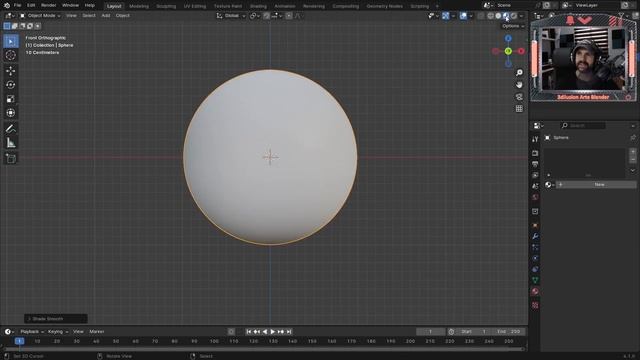Click the viewport zoom magnifier icon
Screen dimensions: 640x360
519,73
